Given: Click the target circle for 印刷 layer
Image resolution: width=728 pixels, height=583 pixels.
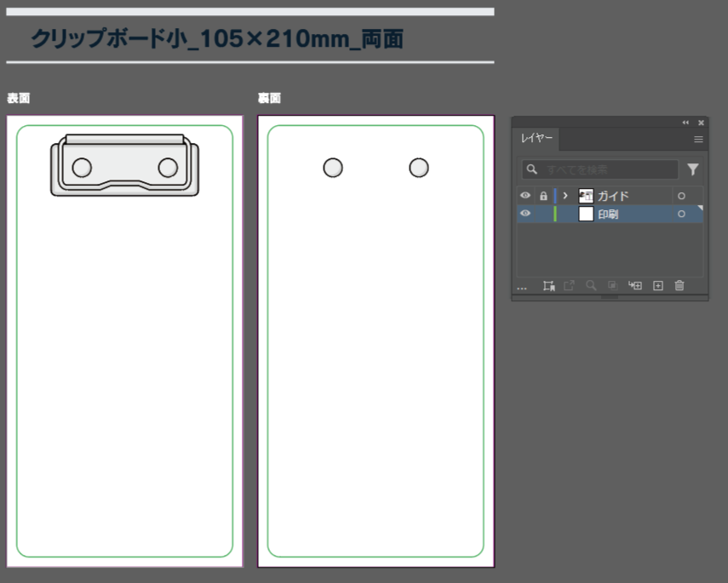Looking at the screenshot, I should point(681,214).
